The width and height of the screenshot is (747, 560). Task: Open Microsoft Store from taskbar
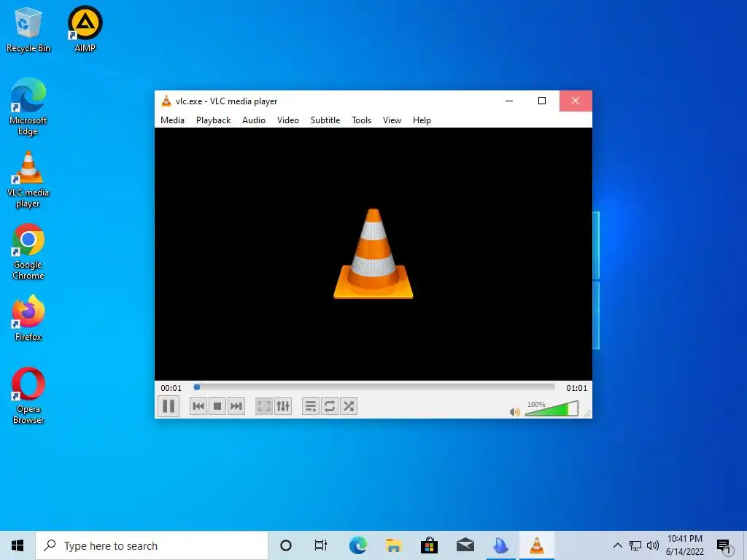coord(429,545)
